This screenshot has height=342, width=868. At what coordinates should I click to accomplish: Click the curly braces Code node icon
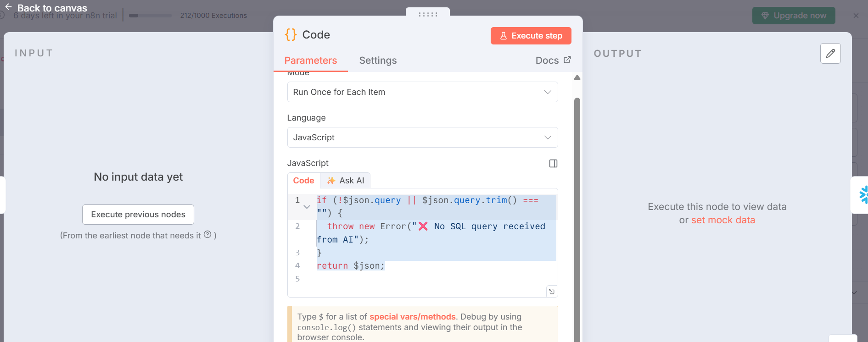pos(291,35)
